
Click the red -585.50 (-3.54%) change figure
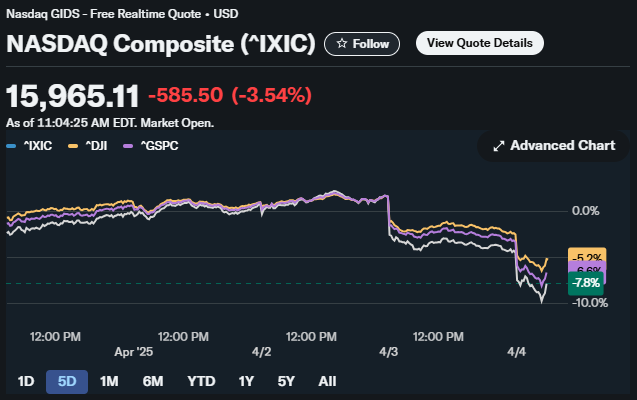click(x=229, y=96)
